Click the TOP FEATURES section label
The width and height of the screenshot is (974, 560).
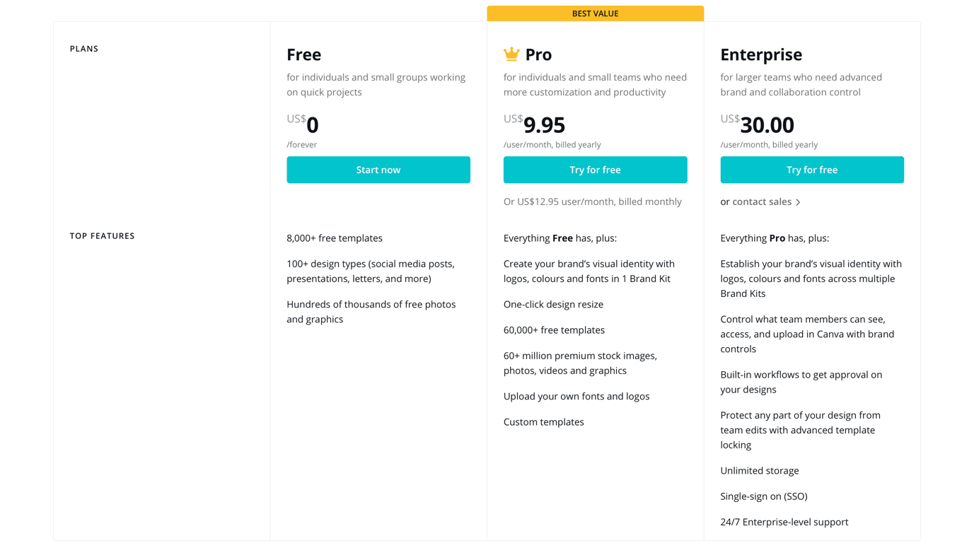[x=102, y=236]
